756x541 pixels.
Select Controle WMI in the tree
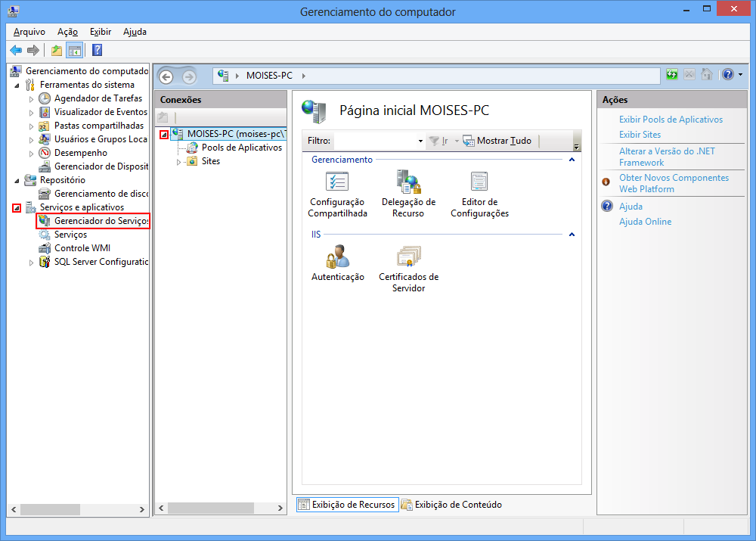[82, 248]
